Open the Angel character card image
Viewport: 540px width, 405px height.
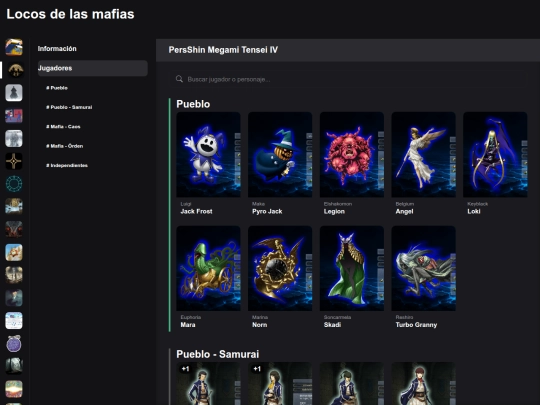tap(423, 154)
